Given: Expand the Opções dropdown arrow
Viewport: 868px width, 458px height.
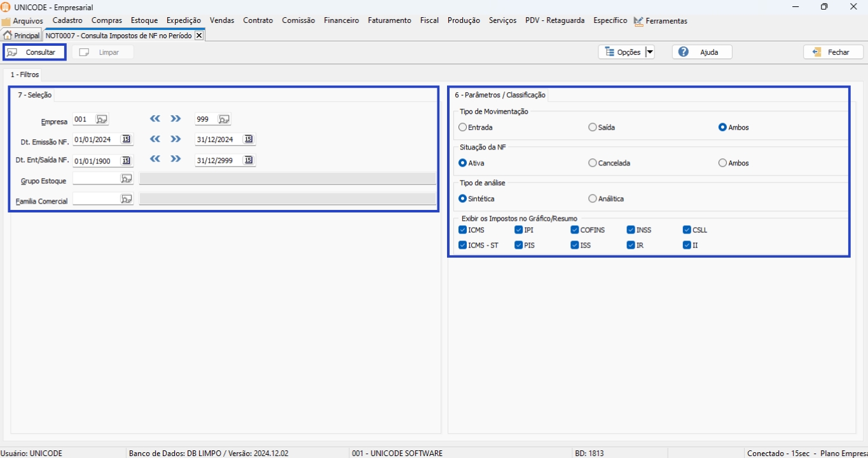Looking at the screenshot, I should [x=649, y=52].
